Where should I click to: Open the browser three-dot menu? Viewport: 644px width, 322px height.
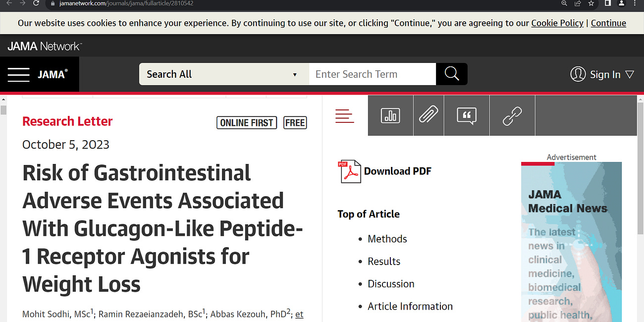tap(635, 3)
